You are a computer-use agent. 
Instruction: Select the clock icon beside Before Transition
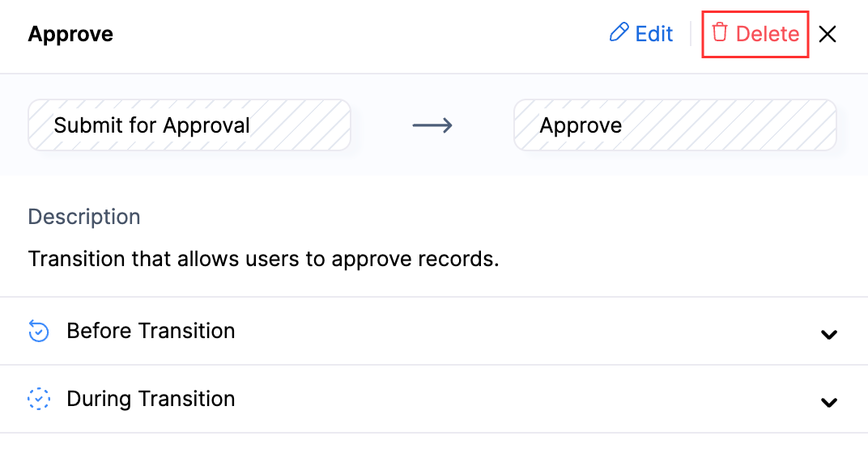pos(38,331)
